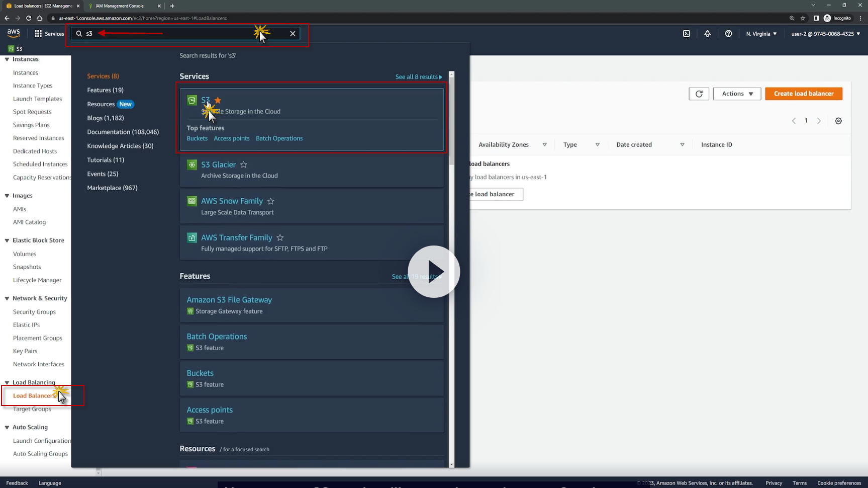
Task: Open the notifications bell
Action: point(707,34)
